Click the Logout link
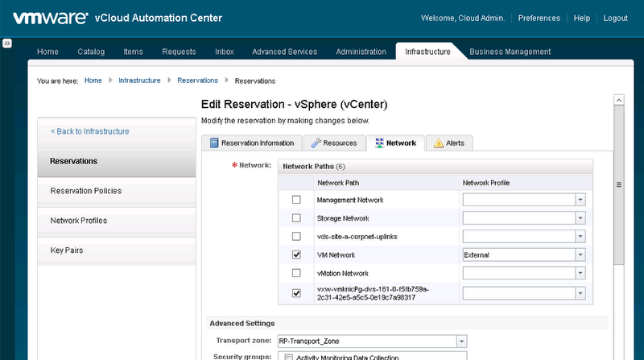 [615, 18]
